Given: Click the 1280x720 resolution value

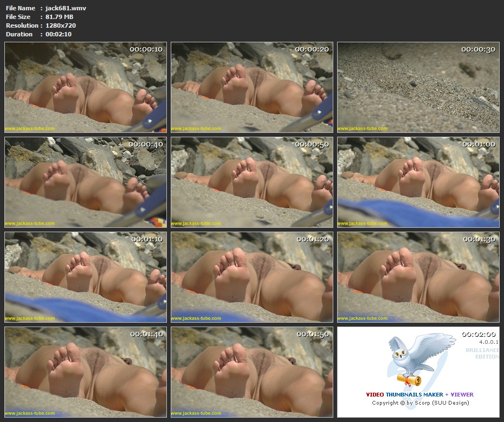Looking at the screenshot, I should pyautogui.click(x=60, y=25).
